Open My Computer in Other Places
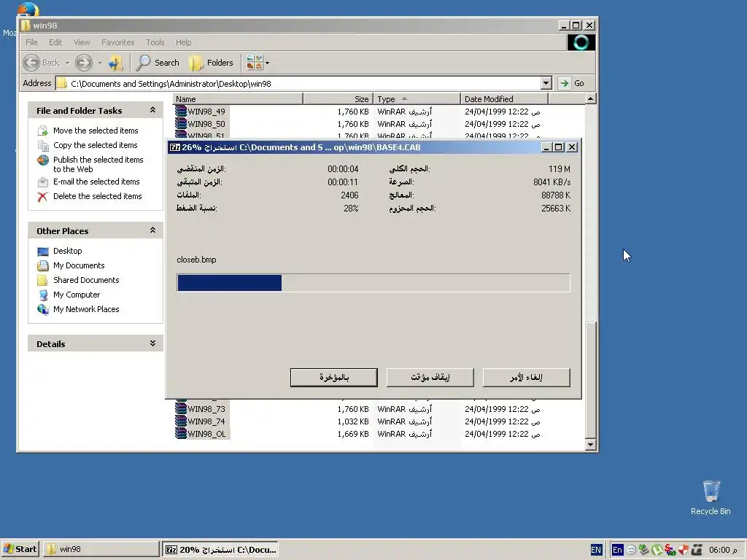 tap(76, 295)
